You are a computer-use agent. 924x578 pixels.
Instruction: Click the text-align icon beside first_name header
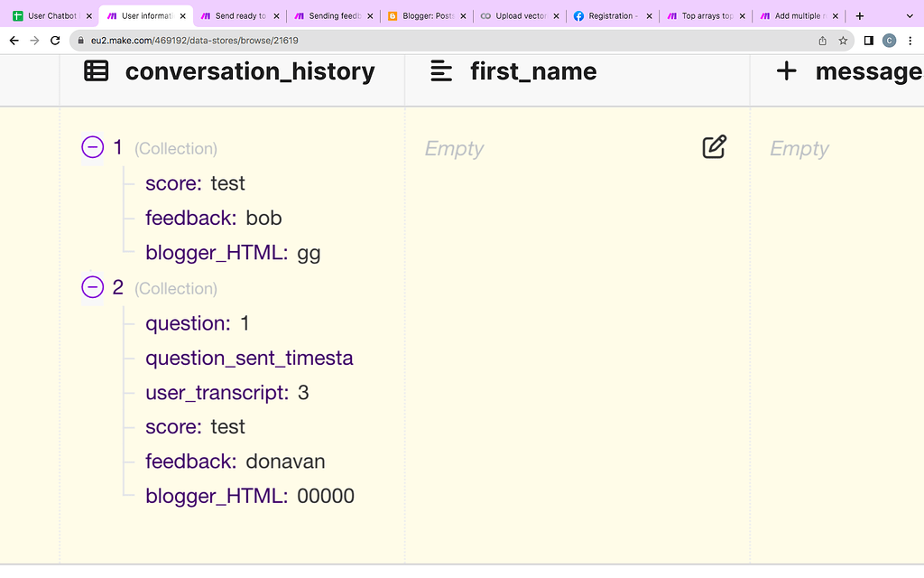pos(441,71)
